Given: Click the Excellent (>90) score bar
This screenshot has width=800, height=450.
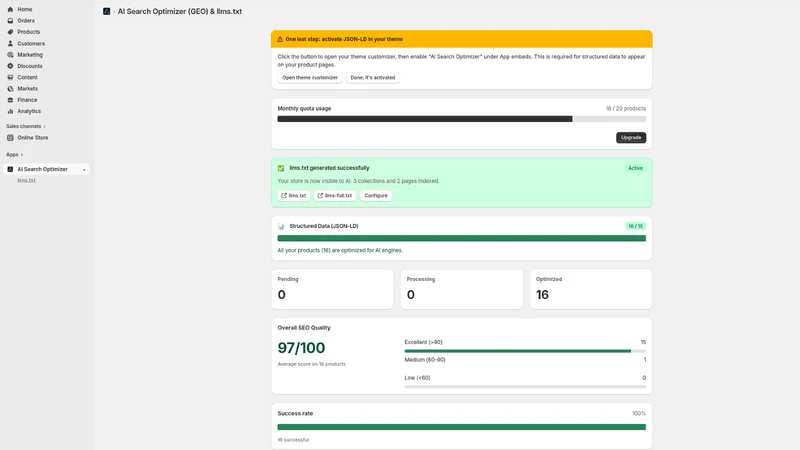Looking at the screenshot, I should coord(525,351).
